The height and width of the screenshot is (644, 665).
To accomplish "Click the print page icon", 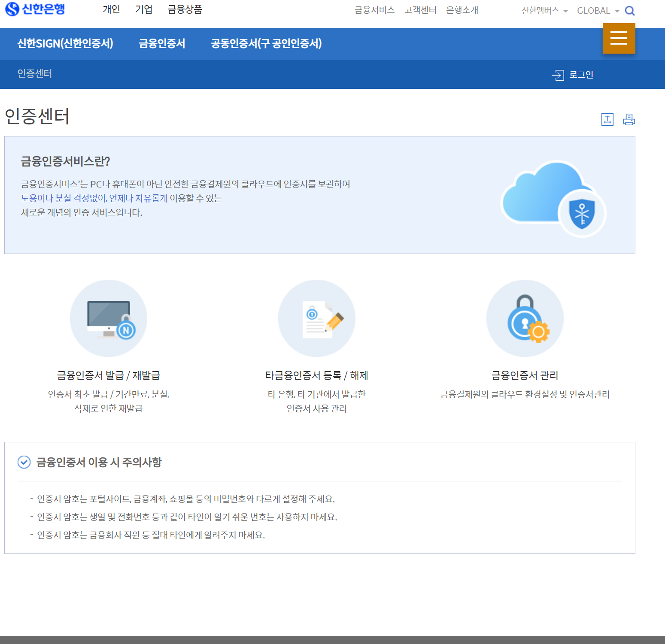I will click(x=629, y=119).
